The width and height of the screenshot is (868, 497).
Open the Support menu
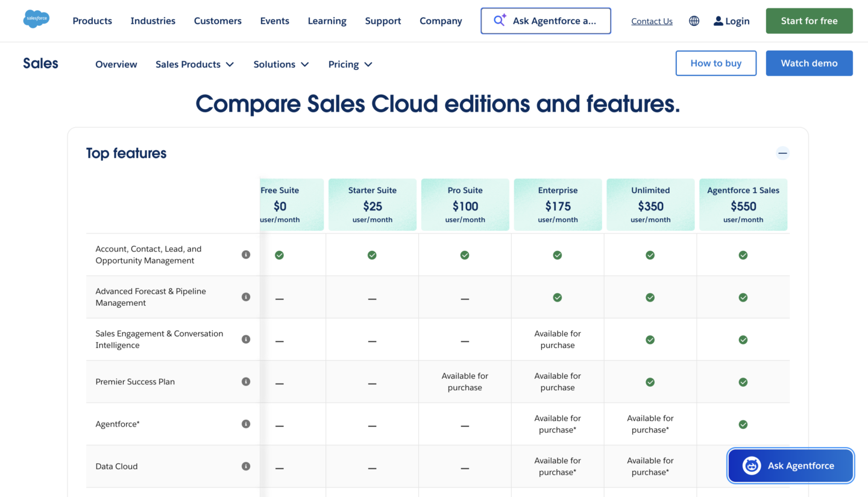click(x=383, y=21)
